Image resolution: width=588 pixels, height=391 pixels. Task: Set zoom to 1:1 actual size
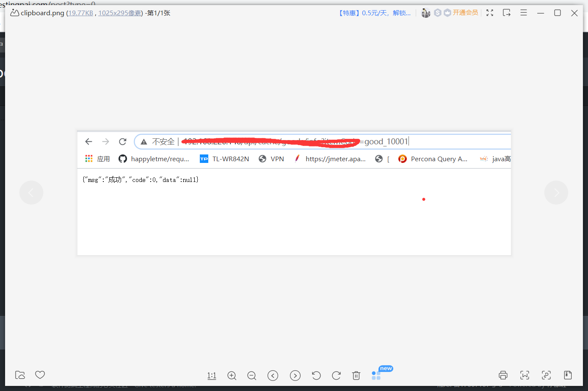pyautogui.click(x=212, y=375)
